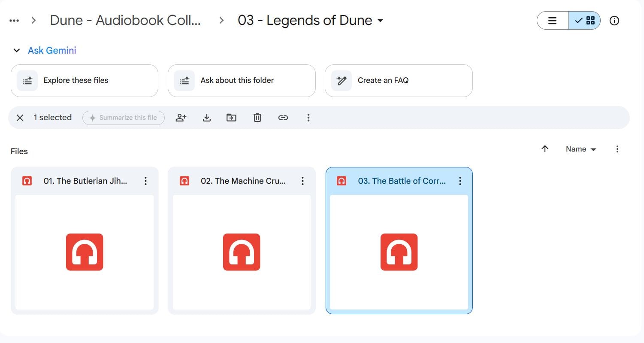The height and width of the screenshot is (343, 644).
Task: Clear the current file selection
Action: point(20,118)
